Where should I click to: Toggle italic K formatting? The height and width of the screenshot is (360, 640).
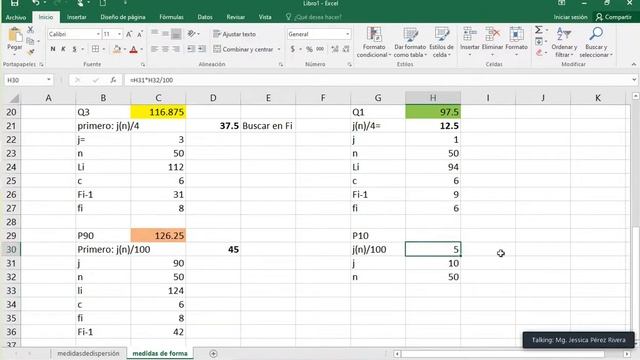tap(63, 49)
